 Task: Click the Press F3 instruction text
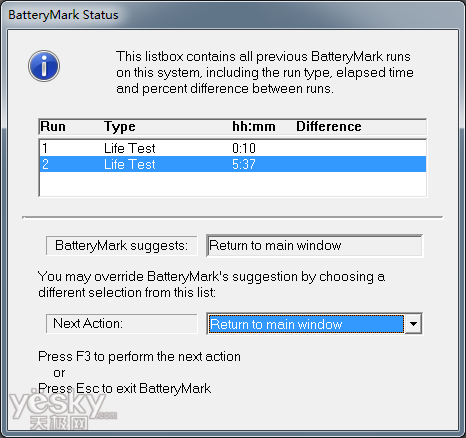[139, 356]
